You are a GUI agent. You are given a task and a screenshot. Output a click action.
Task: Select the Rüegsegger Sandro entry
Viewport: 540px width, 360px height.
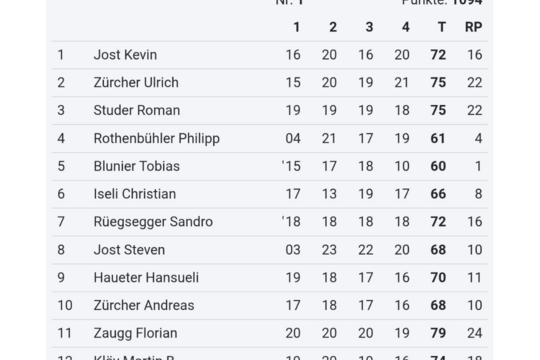[270, 222]
